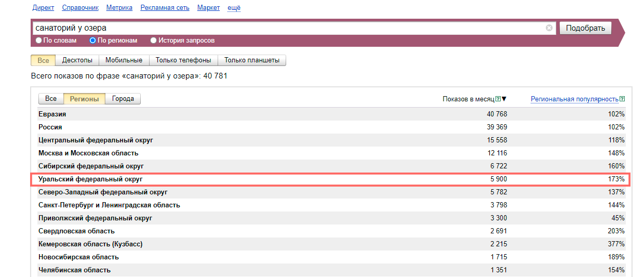Click the Свердловская область row
This screenshot has height=277, width=644.
tap(331, 231)
